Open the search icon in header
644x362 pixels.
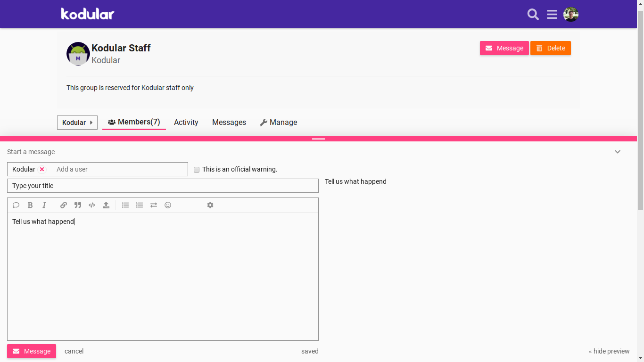tap(533, 15)
